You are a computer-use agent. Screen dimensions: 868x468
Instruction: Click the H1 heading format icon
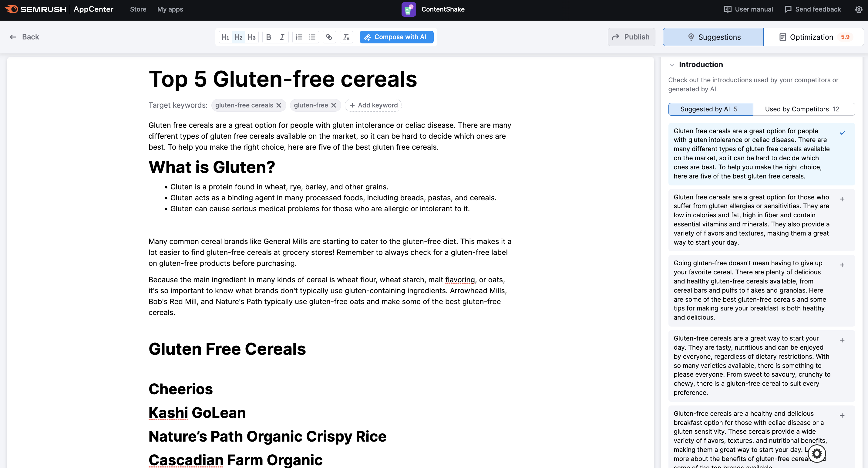click(x=226, y=36)
